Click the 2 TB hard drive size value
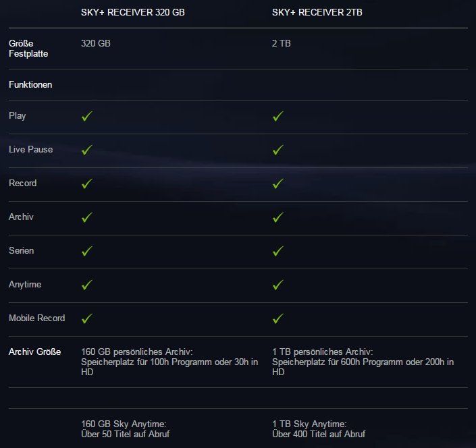The width and height of the screenshot is (476, 448). point(281,43)
